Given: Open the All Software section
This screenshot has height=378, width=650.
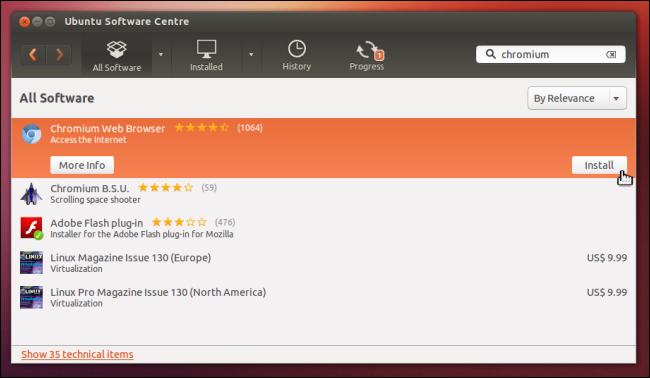Looking at the screenshot, I should pos(117,56).
